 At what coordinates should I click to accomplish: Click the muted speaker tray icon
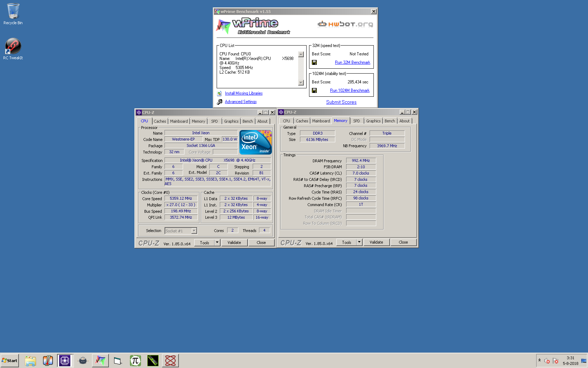(x=547, y=361)
